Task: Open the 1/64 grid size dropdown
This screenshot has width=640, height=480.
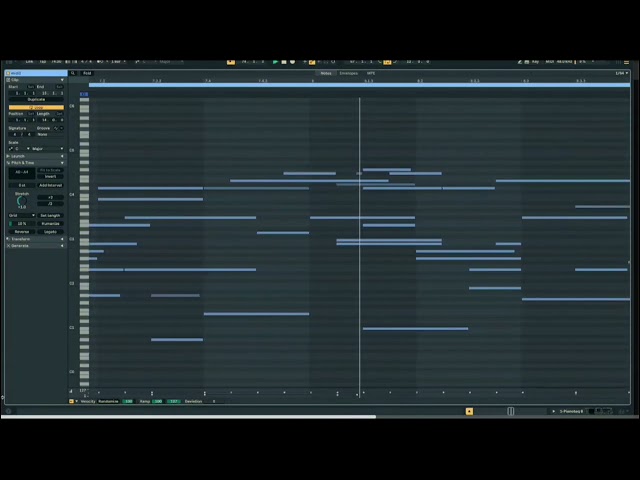Action: point(622,73)
